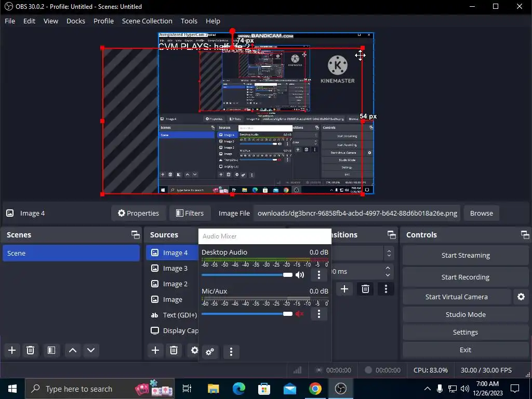Click the Start Streaming button

pyautogui.click(x=465, y=256)
